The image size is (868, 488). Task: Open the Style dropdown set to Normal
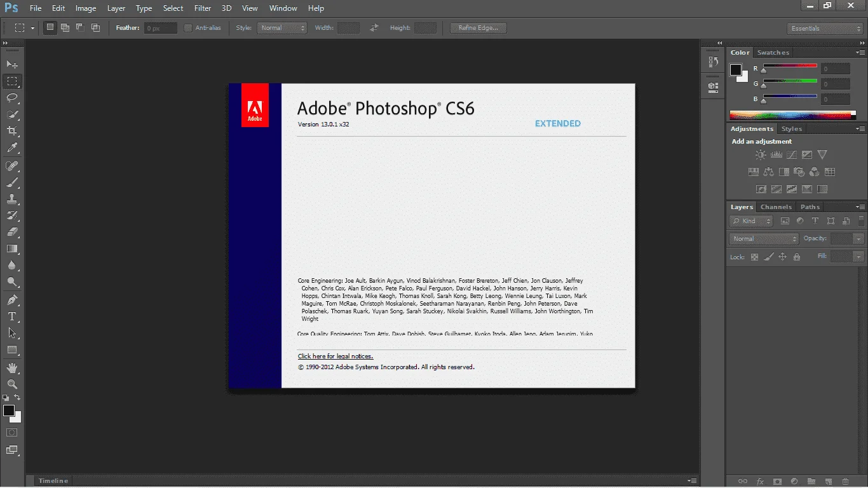[x=282, y=28]
